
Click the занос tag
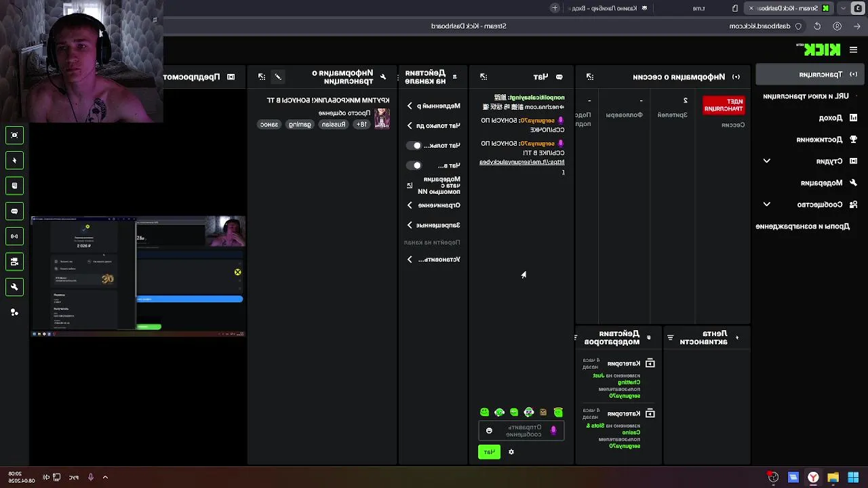point(269,125)
